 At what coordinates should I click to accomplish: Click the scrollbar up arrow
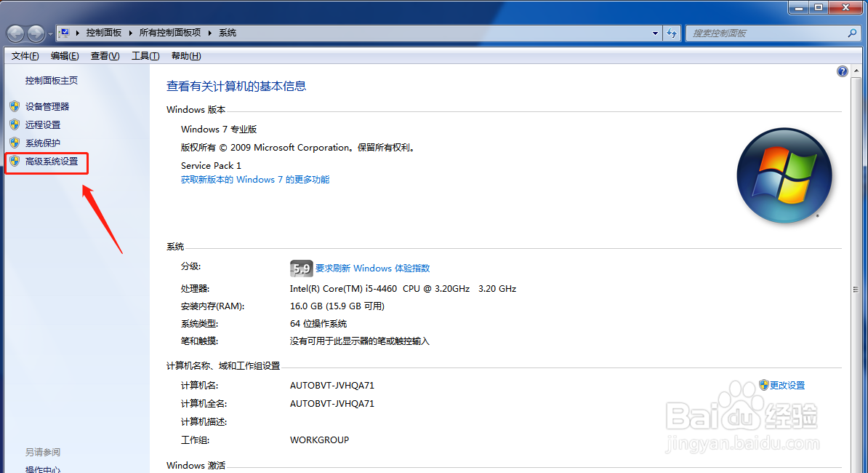point(856,71)
